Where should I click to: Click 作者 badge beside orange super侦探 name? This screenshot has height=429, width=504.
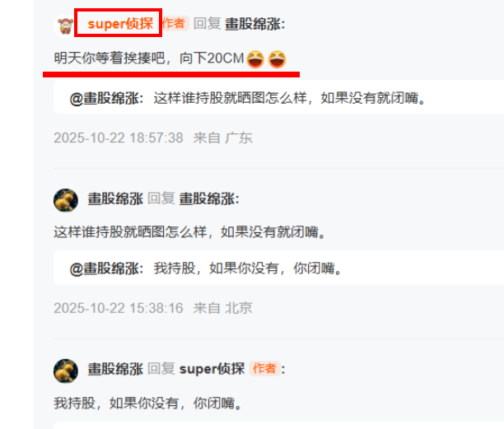tap(174, 23)
